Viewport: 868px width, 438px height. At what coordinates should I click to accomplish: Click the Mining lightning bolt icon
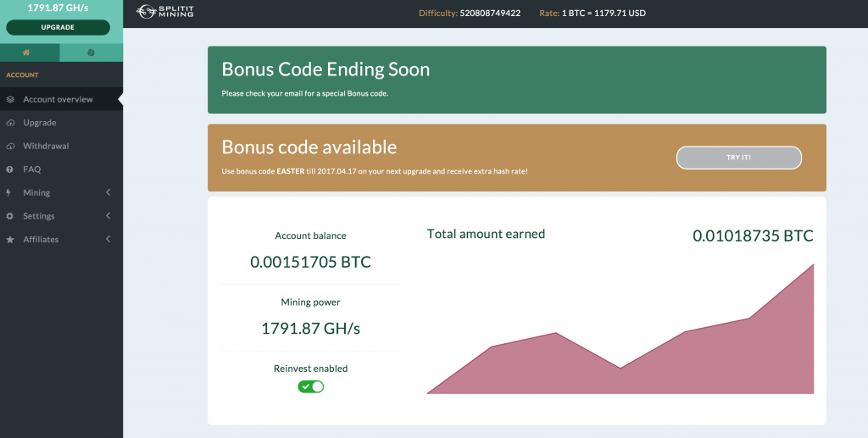click(x=8, y=192)
